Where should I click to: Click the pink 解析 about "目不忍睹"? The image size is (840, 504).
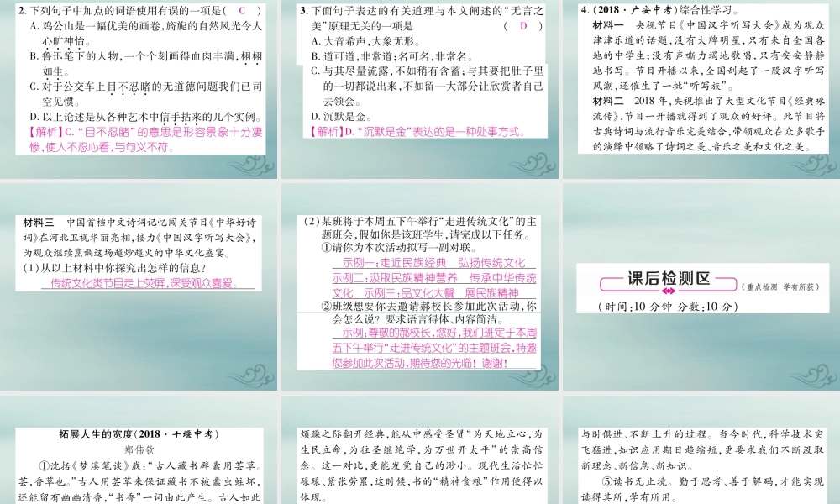tap(145, 139)
